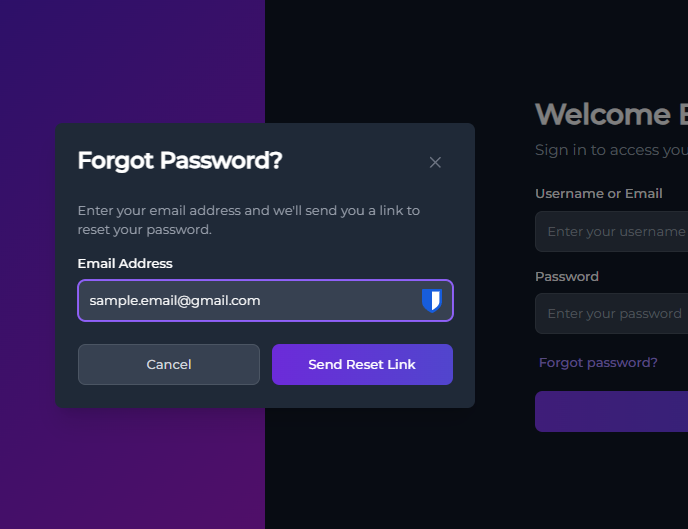Click the 'Forgot Password?' dialog heading
688x529 pixels.
[x=180, y=160]
